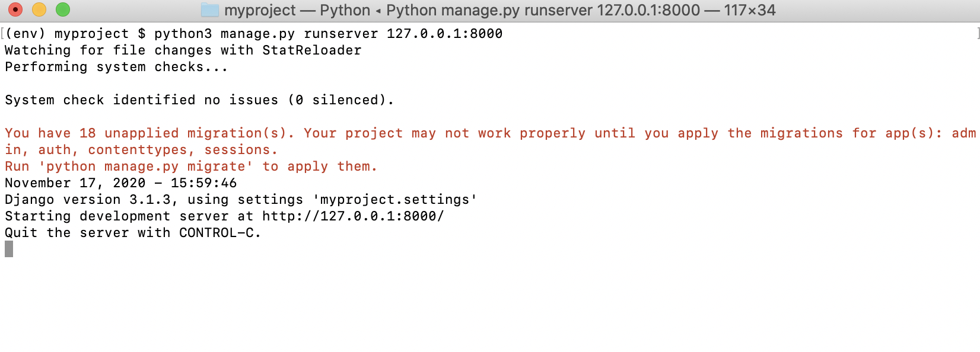Click the opening bracket mark before (env)
This screenshot has height=352, width=980.
[2, 33]
